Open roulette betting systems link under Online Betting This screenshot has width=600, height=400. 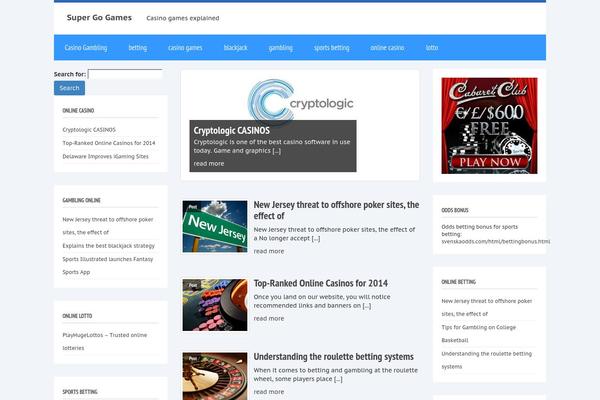(487, 360)
